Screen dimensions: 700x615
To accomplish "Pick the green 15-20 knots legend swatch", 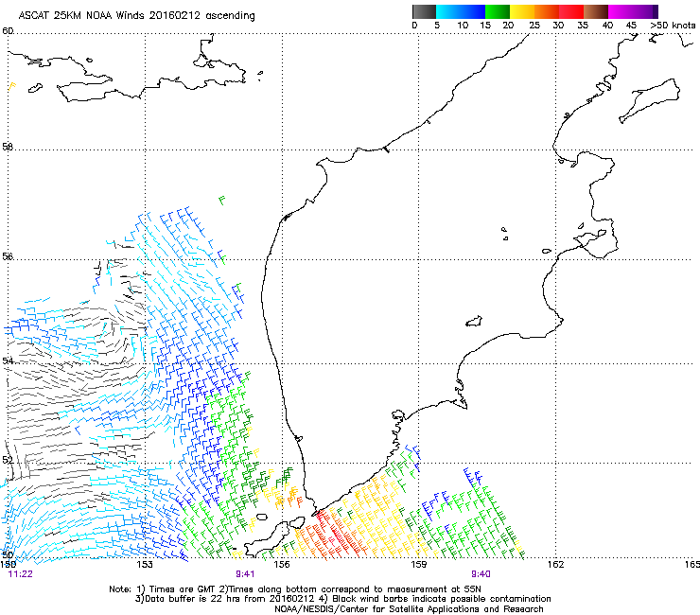I will point(498,11).
